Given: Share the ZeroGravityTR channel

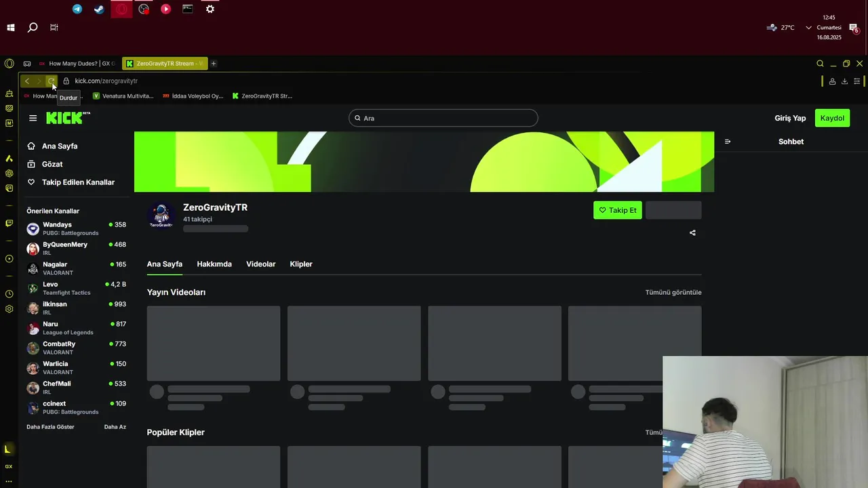Looking at the screenshot, I should click(x=692, y=232).
